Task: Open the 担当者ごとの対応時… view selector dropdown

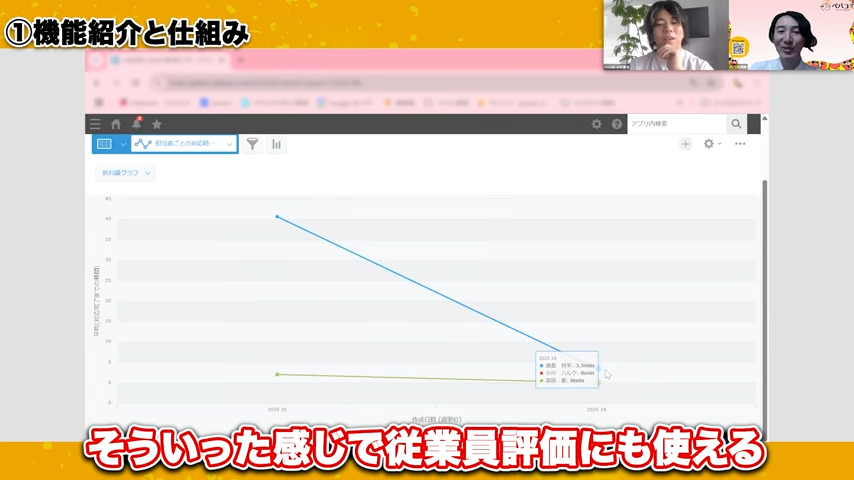Action: (184, 144)
